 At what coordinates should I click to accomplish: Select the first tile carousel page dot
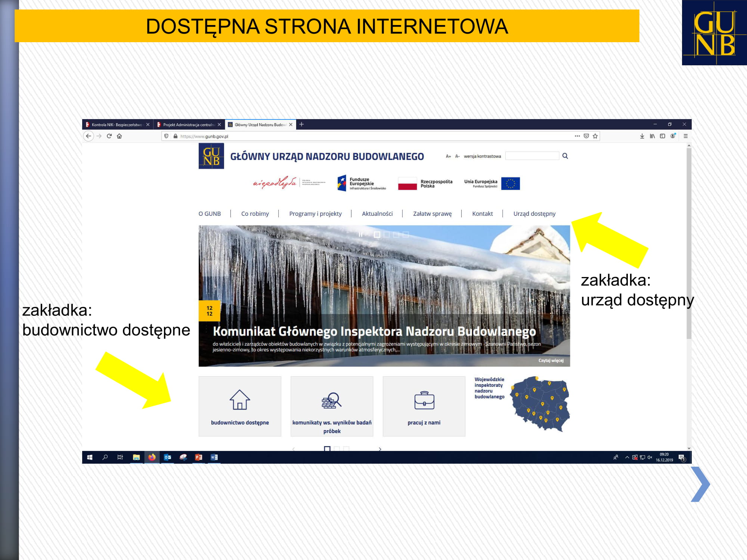[327, 449]
